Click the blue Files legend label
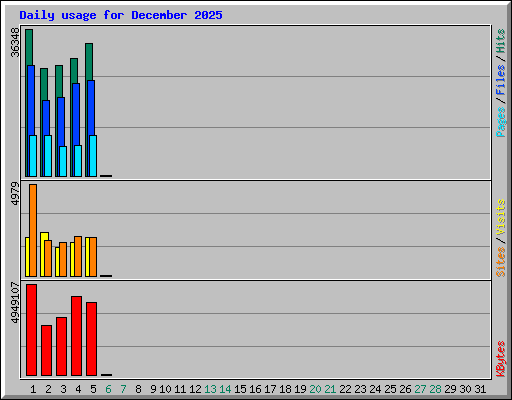Image resolution: width=512 pixels, height=400 pixels. tap(500, 80)
